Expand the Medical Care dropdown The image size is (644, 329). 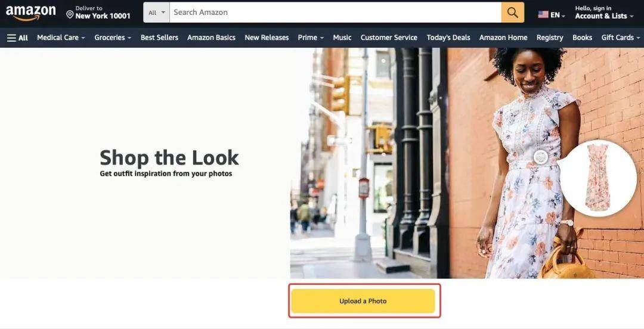61,38
